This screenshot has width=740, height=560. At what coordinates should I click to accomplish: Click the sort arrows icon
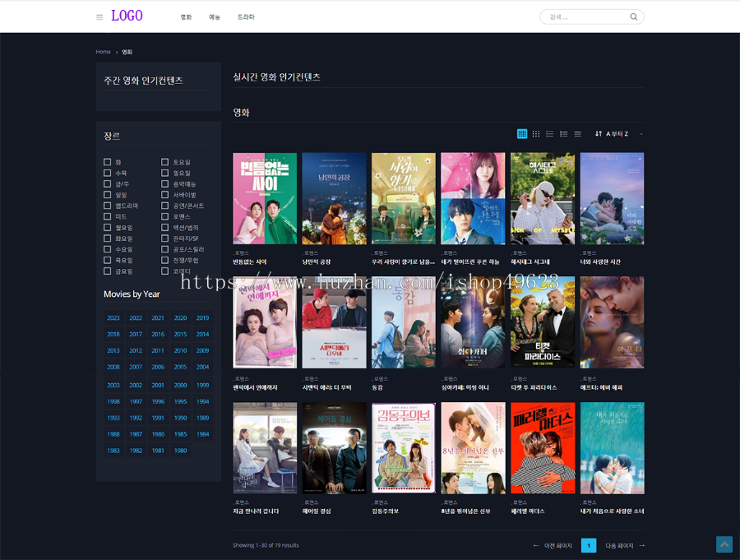tap(599, 133)
